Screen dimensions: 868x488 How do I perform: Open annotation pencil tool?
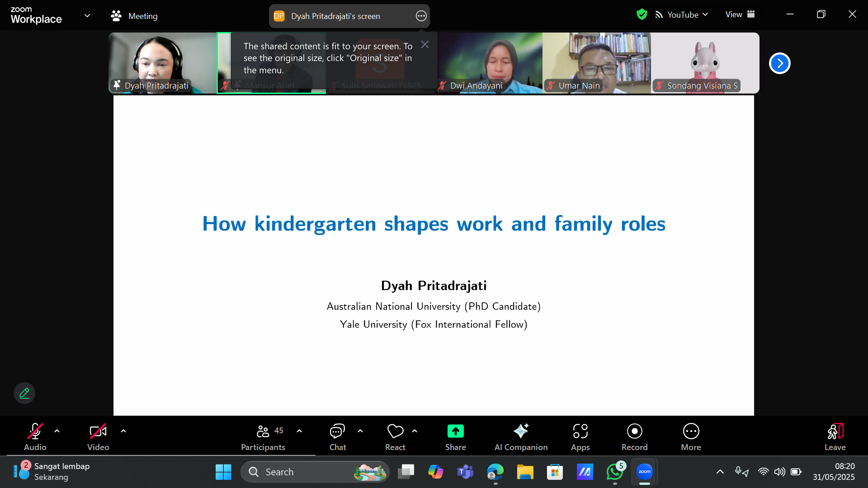(x=24, y=393)
